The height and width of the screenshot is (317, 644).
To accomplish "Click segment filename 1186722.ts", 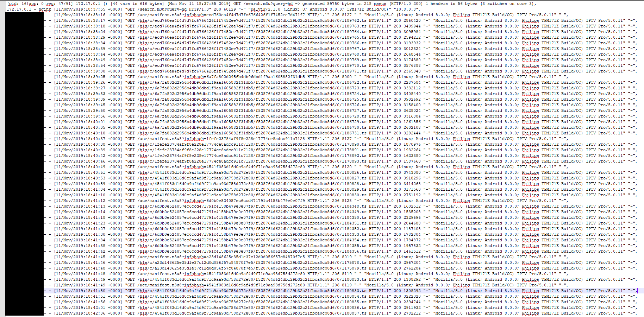I will (354, 82).
